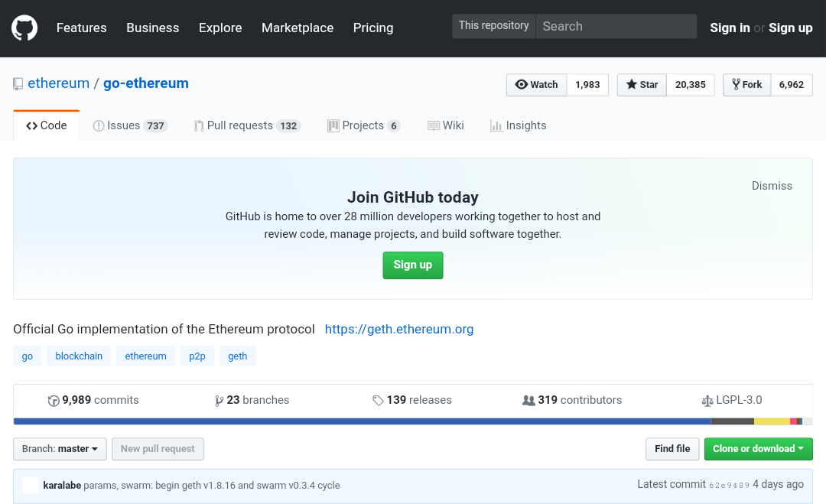The image size is (826, 504).
Task: Click the dark gray language bar segment
Action: point(732,421)
